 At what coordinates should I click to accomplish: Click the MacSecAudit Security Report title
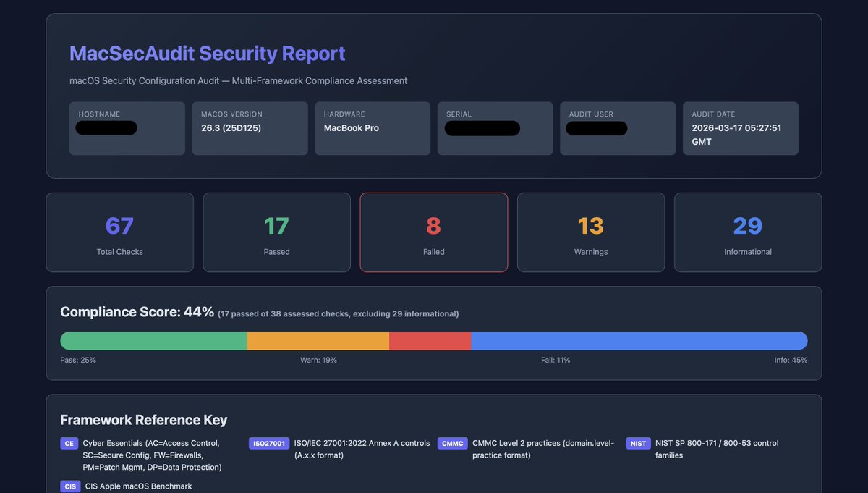(207, 54)
